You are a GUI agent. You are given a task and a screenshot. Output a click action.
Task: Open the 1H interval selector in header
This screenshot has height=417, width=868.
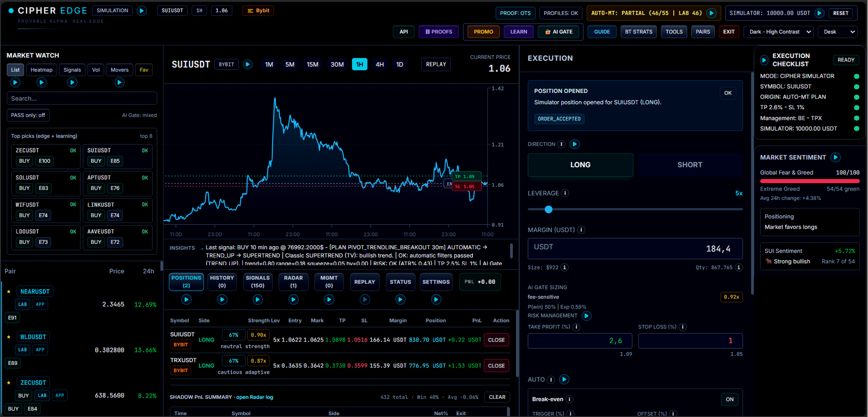point(199,10)
